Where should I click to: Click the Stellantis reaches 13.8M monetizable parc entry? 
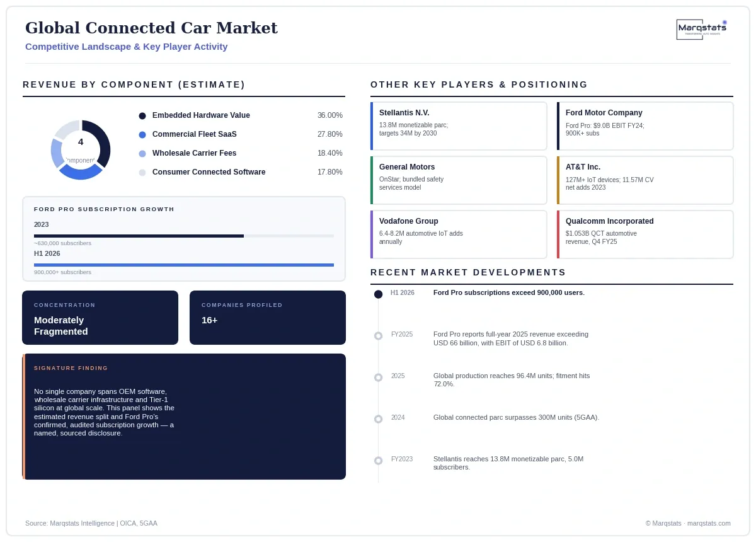click(x=508, y=463)
